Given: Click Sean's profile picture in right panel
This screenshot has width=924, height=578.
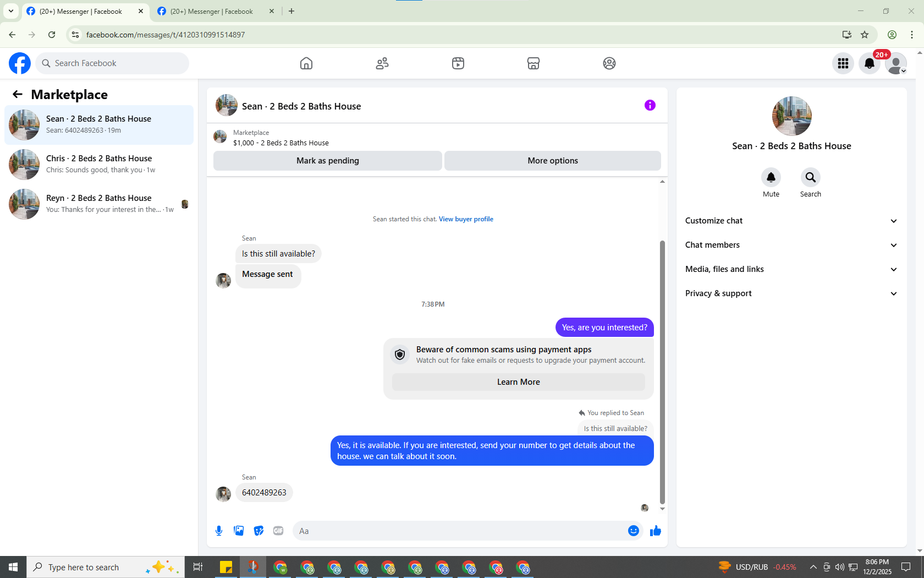Looking at the screenshot, I should [x=792, y=116].
